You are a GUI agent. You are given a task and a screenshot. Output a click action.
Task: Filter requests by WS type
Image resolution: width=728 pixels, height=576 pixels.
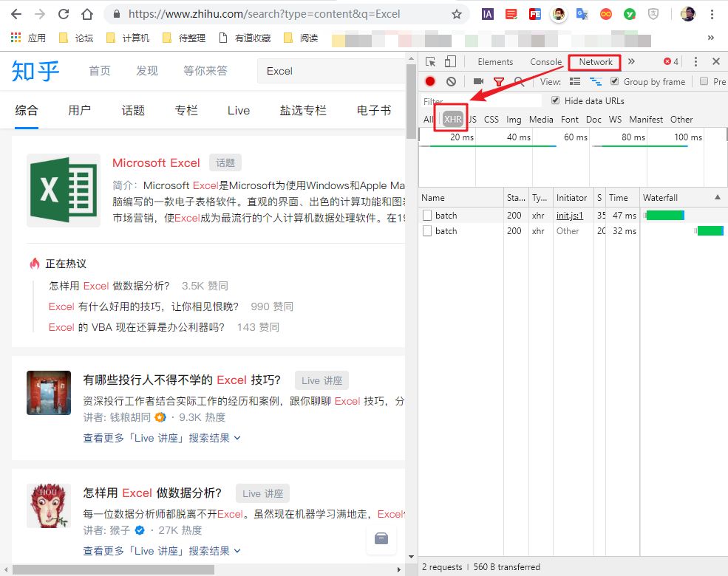point(615,120)
